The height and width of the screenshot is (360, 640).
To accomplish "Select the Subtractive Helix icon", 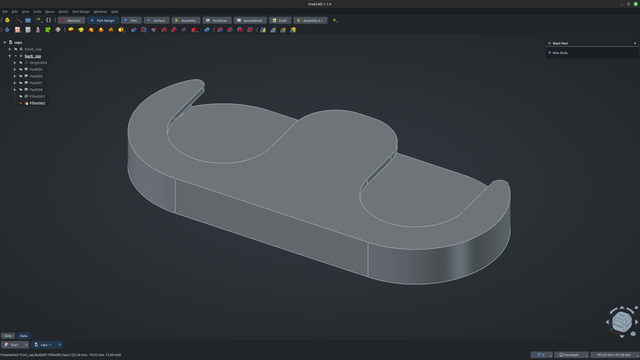I will pyautogui.click(x=184, y=30).
